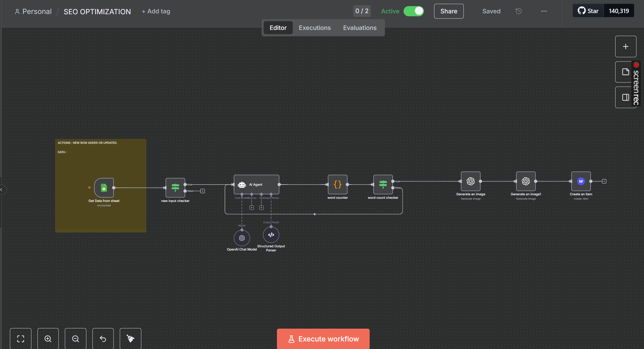Click the new input checker node
The height and width of the screenshot is (349, 644).
click(x=175, y=188)
